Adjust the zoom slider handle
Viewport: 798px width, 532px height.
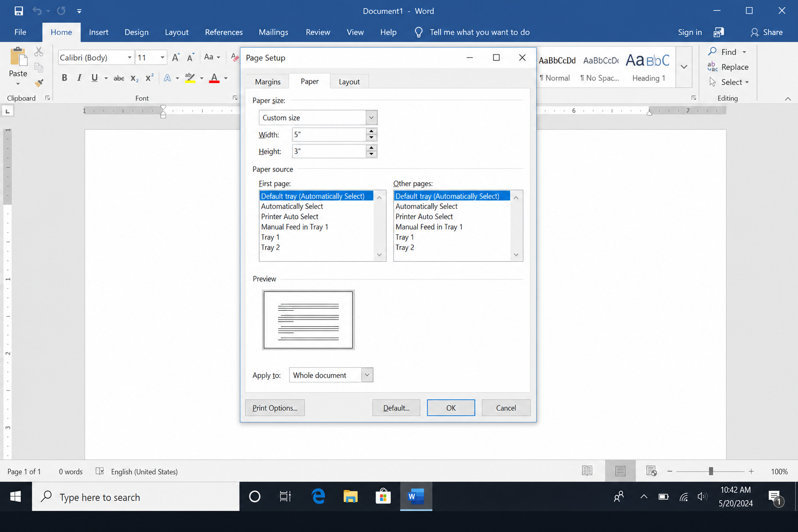click(711, 471)
